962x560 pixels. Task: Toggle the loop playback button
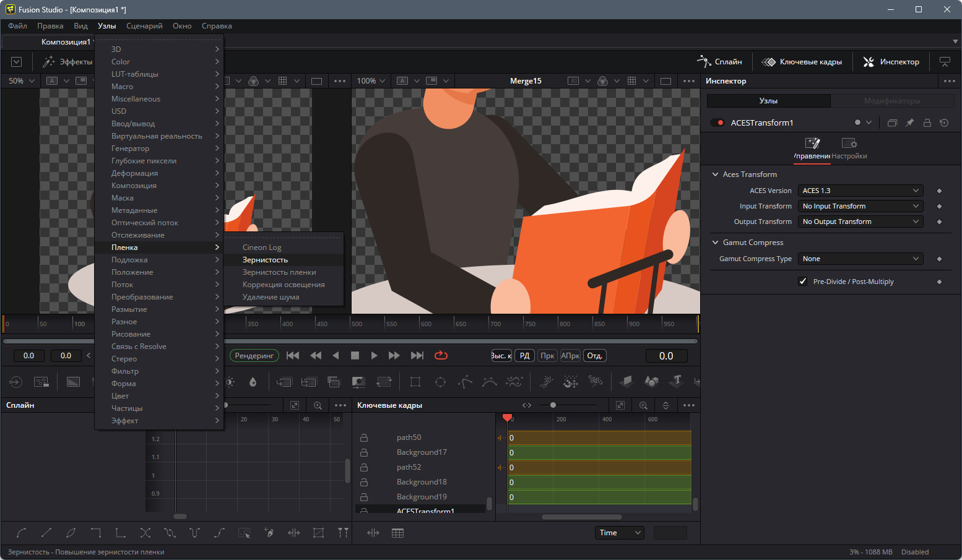pyautogui.click(x=441, y=355)
